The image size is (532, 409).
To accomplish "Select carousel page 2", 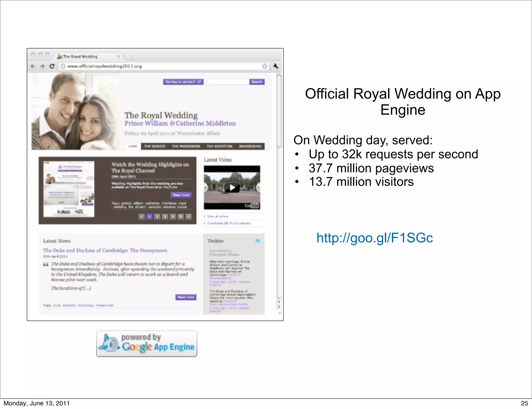I will pyautogui.click(x=157, y=217).
